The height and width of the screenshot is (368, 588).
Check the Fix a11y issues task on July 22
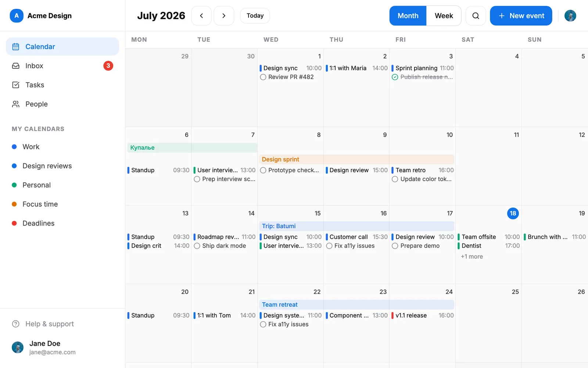[263, 324]
